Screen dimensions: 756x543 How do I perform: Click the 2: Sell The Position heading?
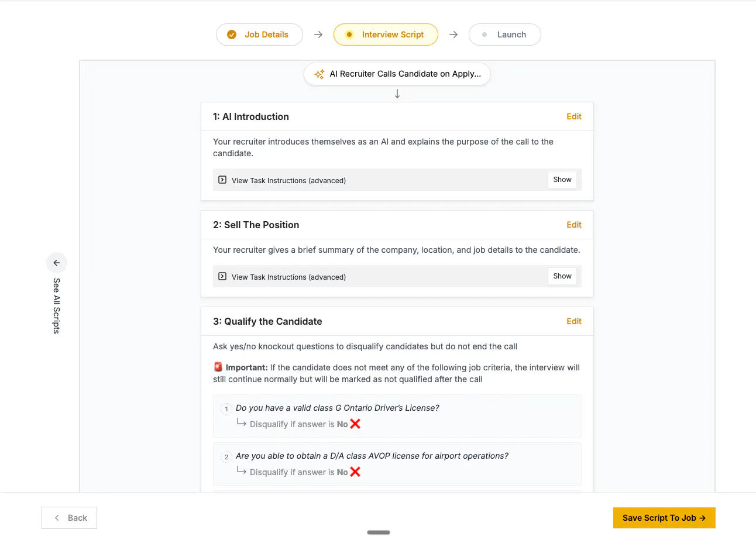click(256, 225)
